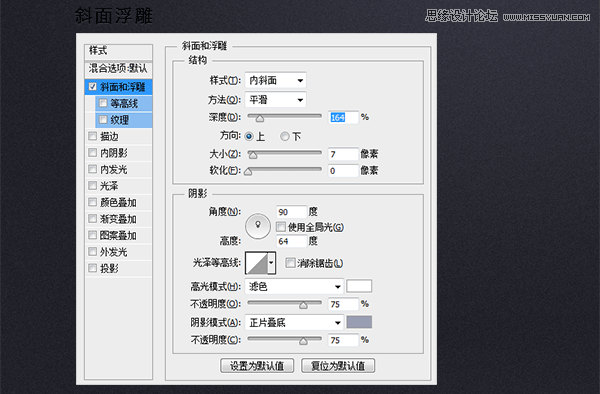Open the 阴影模式 正片叠底 dropdown

[x=294, y=322]
